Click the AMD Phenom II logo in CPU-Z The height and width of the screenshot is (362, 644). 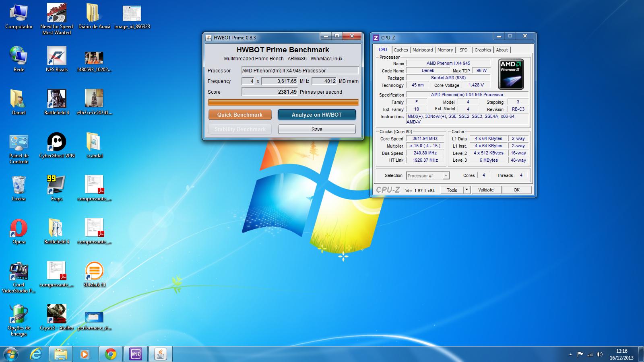511,74
